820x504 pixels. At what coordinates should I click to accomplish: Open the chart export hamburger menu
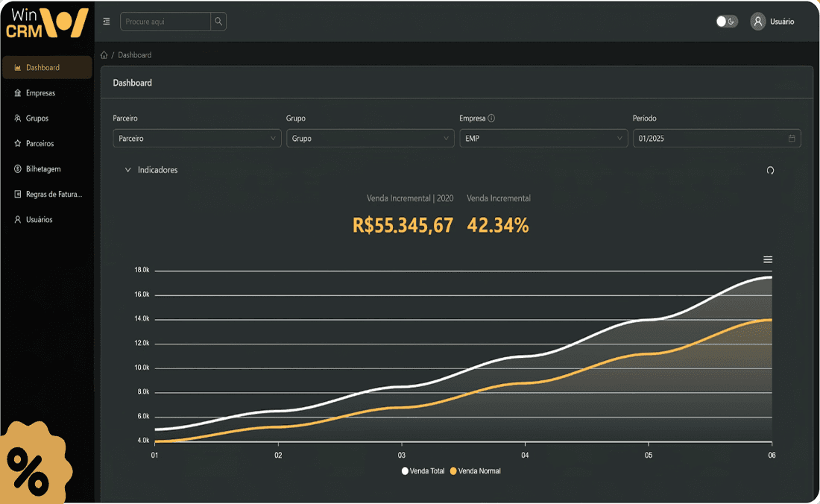click(768, 259)
